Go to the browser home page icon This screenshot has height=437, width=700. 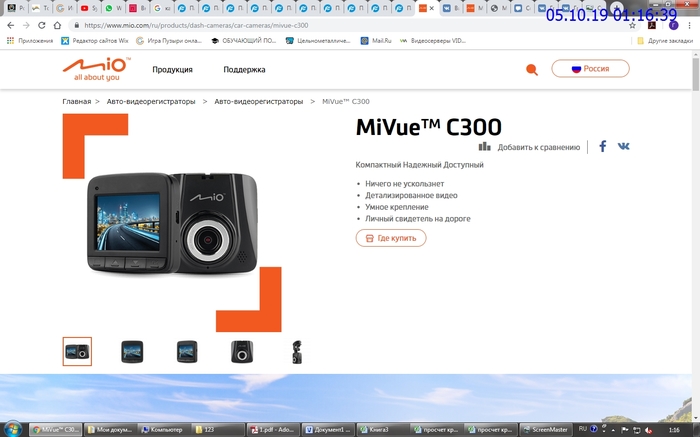tap(57, 25)
